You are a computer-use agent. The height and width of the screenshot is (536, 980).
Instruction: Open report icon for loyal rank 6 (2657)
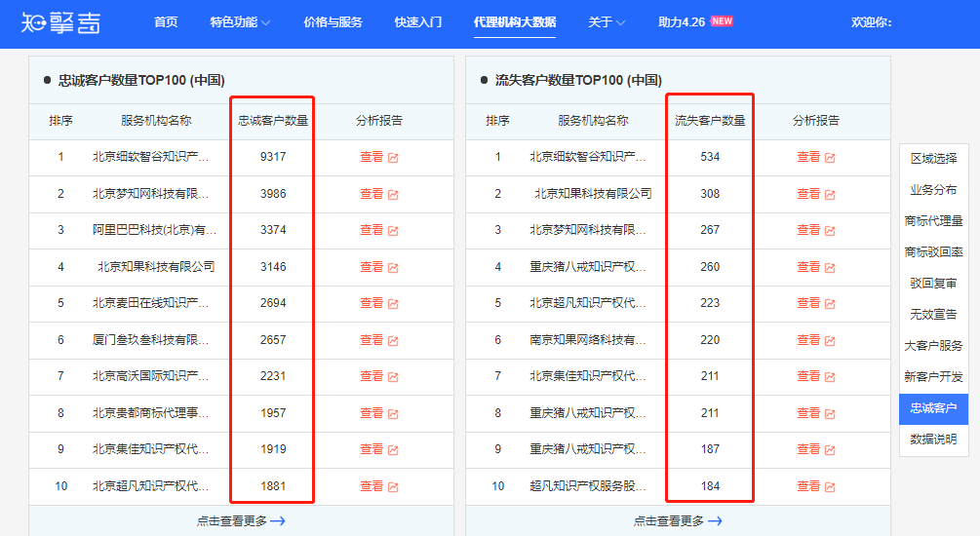click(x=393, y=340)
